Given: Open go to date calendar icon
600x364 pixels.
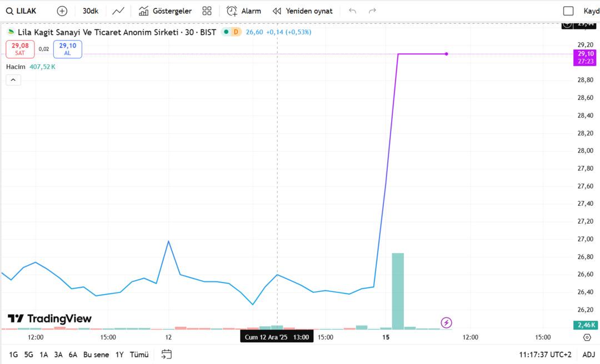Looking at the screenshot, I should point(167,355).
